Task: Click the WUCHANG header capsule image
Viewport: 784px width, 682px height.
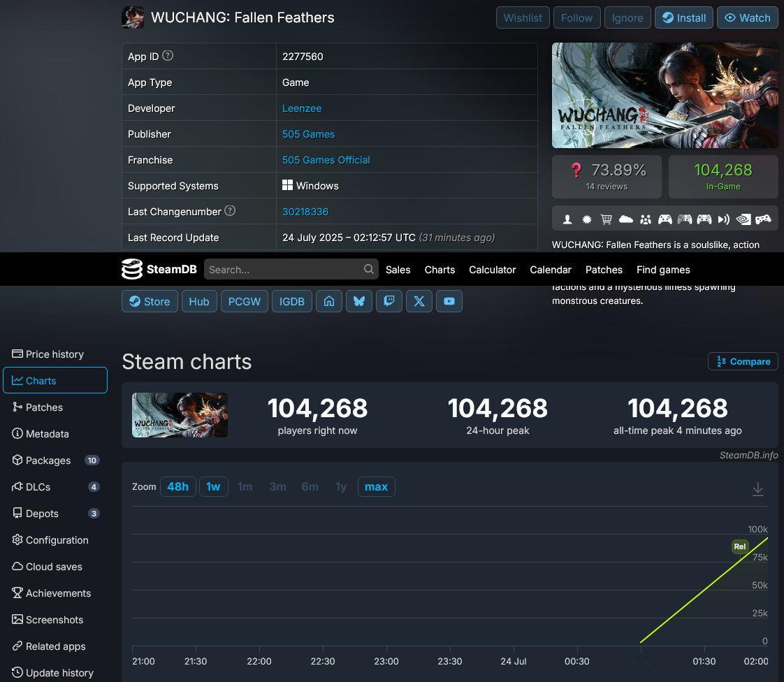Action: [x=665, y=95]
